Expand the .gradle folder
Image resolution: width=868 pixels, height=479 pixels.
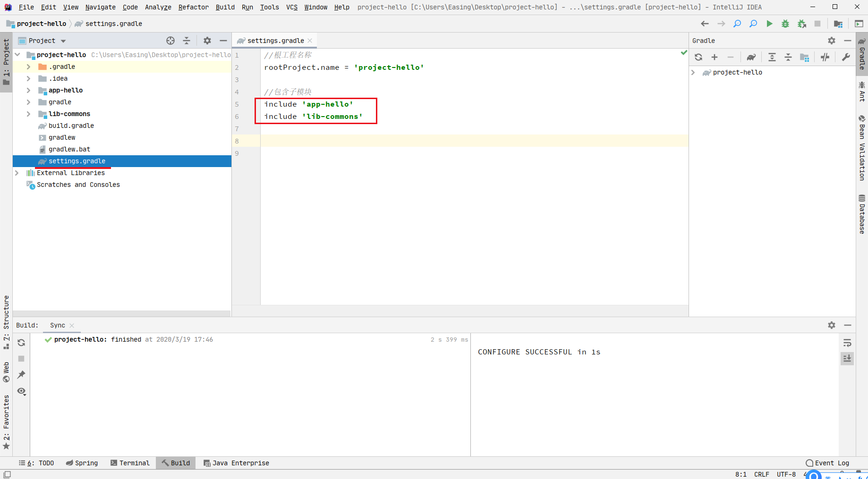(x=28, y=67)
